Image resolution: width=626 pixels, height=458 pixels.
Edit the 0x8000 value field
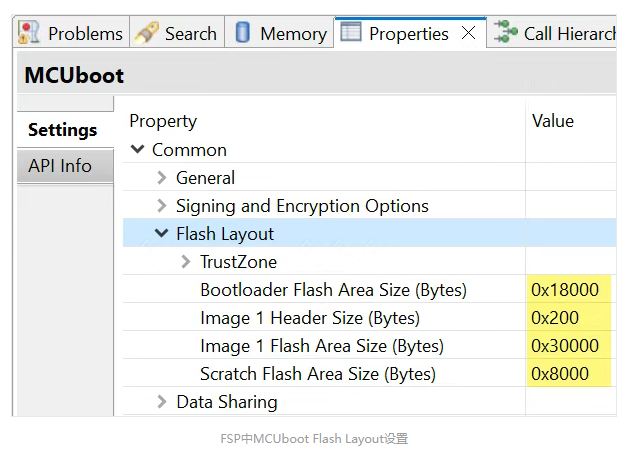tap(569, 373)
